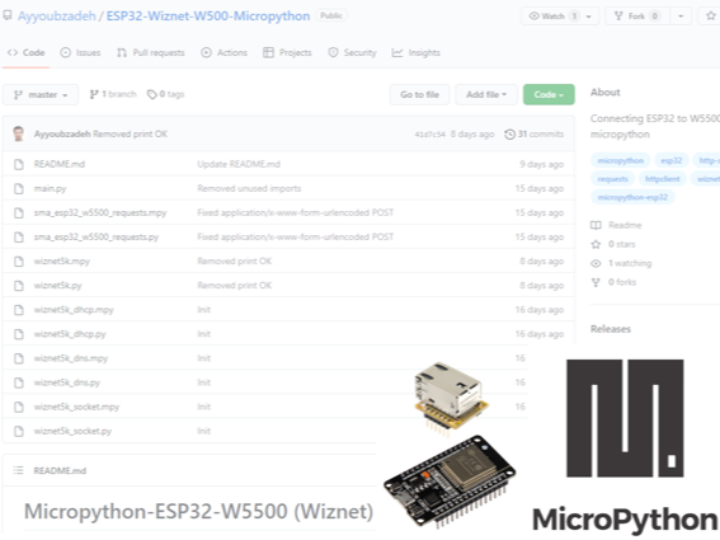View the 1 watching link

[x=621, y=263]
